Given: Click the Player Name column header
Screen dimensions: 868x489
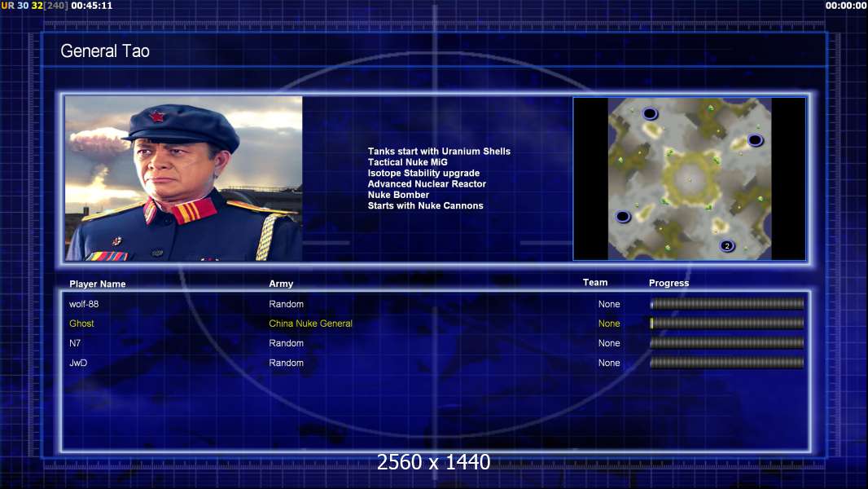Looking at the screenshot, I should (98, 284).
